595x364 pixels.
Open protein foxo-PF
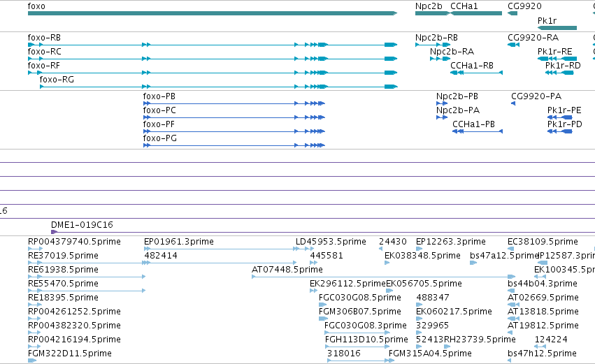[x=159, y=125]
